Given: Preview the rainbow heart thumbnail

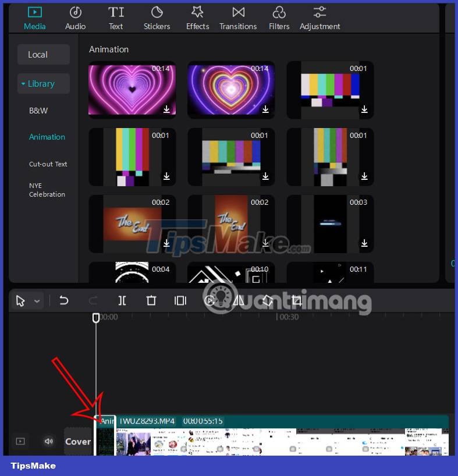Looking at the screenshot, I should [x=231, y=90].
